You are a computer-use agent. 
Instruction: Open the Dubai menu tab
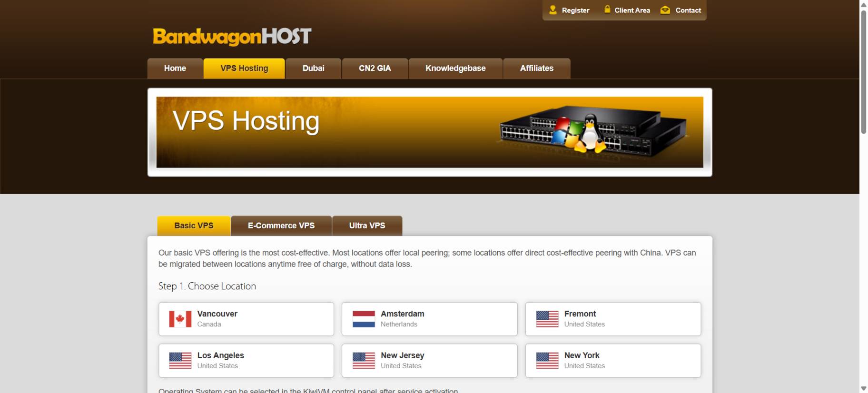click(x=314, y=69)
